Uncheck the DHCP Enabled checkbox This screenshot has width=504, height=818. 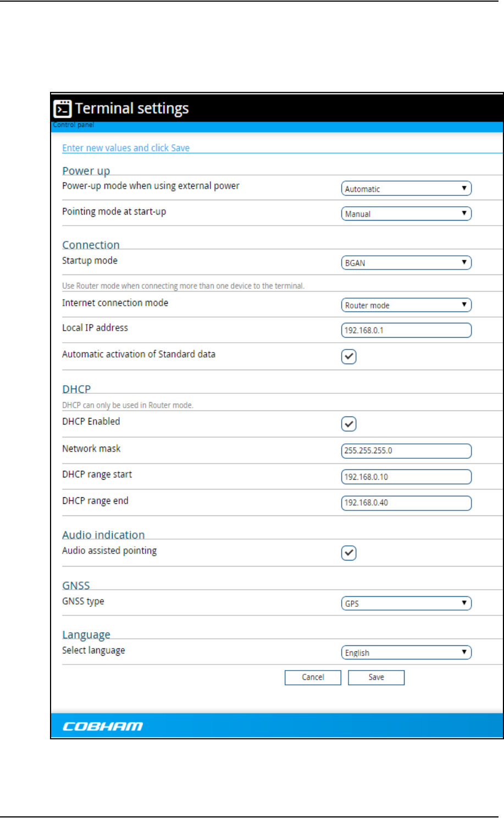coord(349,424)
